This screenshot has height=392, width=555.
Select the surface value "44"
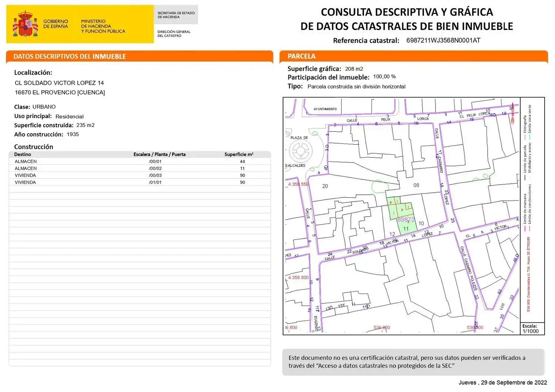[x=242, y=161]
